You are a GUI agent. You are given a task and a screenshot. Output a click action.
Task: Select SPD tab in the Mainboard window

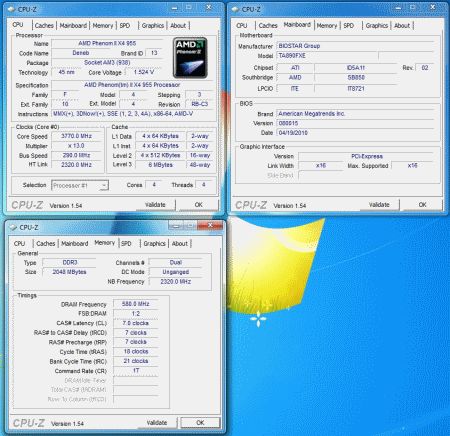click(x=349, y=26)
